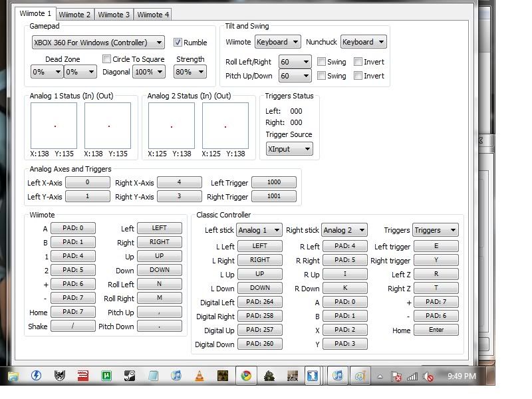The image size is (532, 399).
Task: Open the Diagonal 100% dropdown
Action: [149, 72]
